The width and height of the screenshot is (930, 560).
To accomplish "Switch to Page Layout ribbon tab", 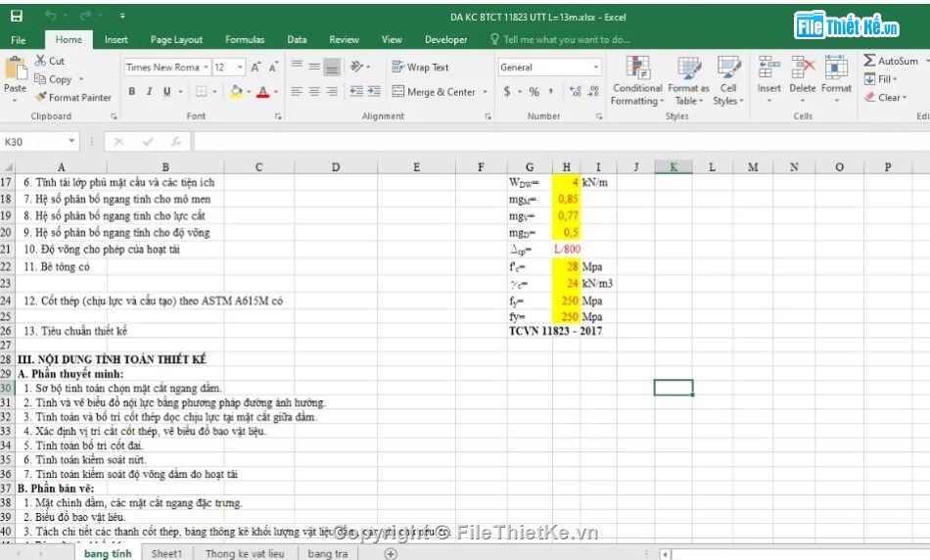I will 176,40.
